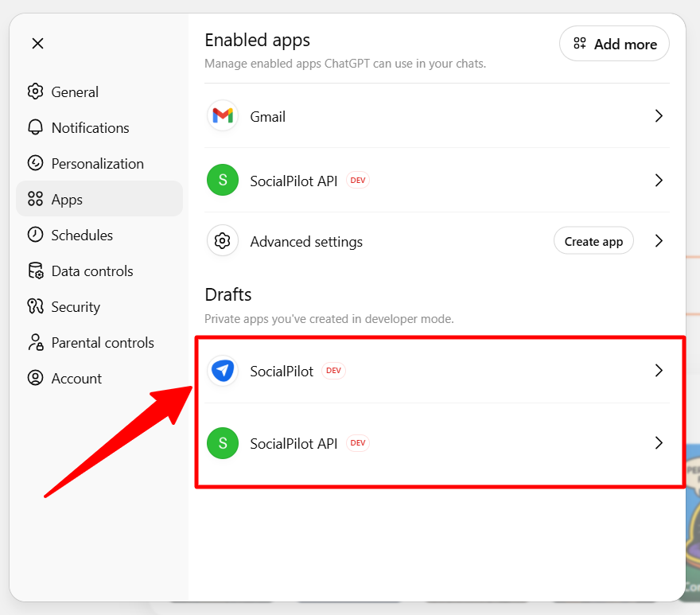Viewport: 700px width, 615px height.
Task: Open the Account tab
Action: coord(99,378)
